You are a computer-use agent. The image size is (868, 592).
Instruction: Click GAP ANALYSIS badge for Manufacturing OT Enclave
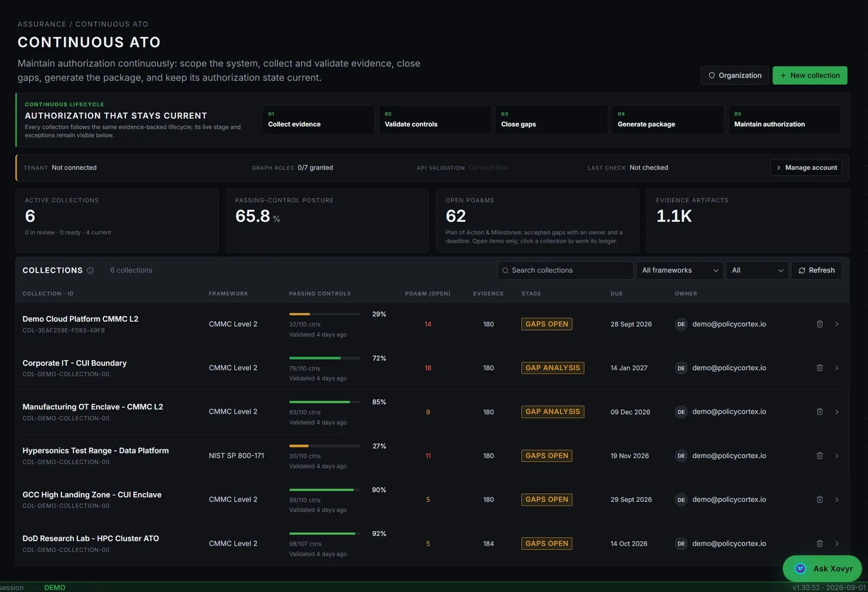553,412
